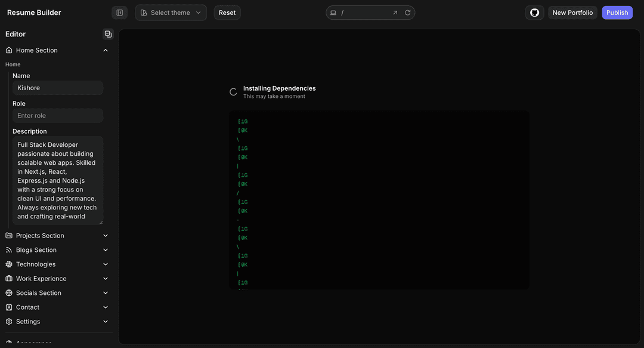The height and width of the screenshot is (348, 644).
Task: Expand the Projects Section chevron
Action: click(x=106, y=236)
